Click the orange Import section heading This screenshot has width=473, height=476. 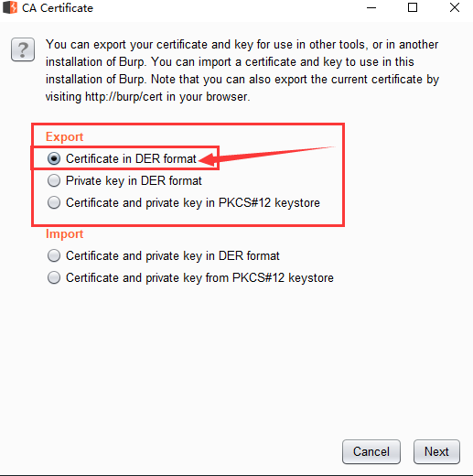(x=64, y=234)
